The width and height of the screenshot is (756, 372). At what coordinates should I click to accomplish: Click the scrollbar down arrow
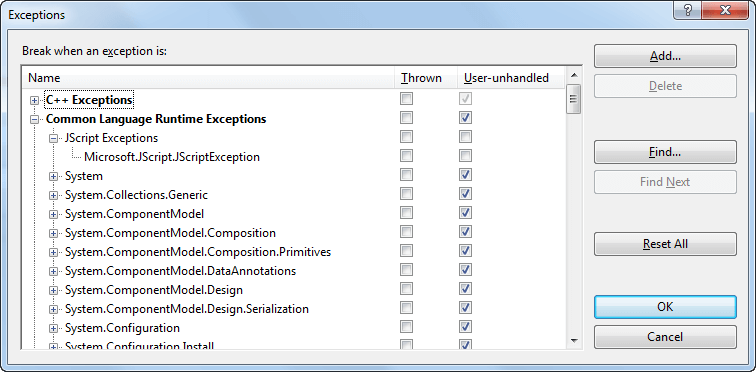coord(573,341)
